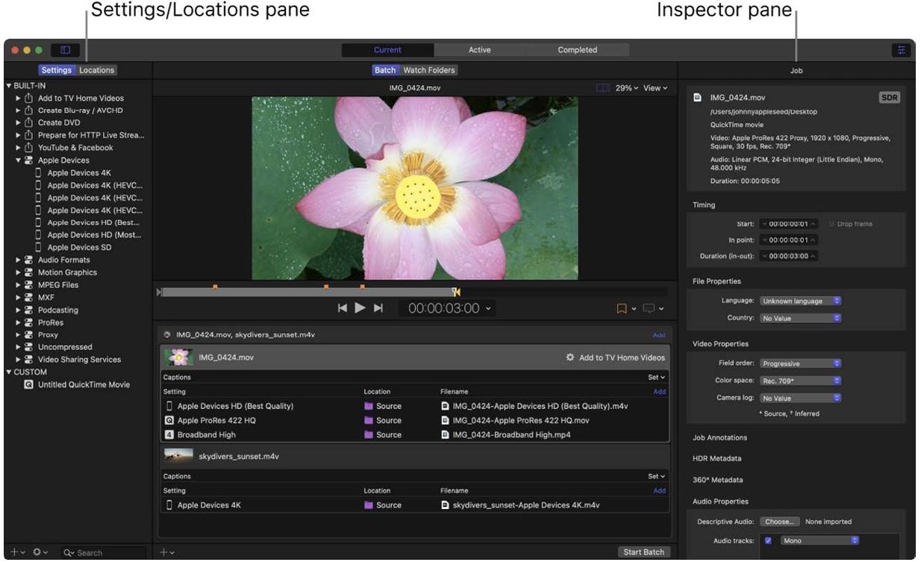Viewport: 924px width, 562px height.
Task: Toggle the Settings/Locations sidebar button
Action: tap(65, 50)
